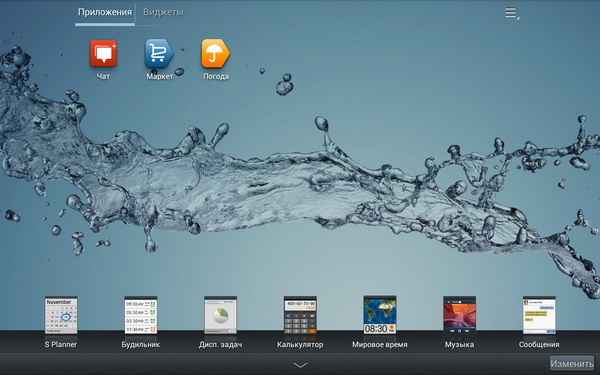Click the Калькулятор label text
Viewport: 600px width, 375px height.
pos(300,345)
